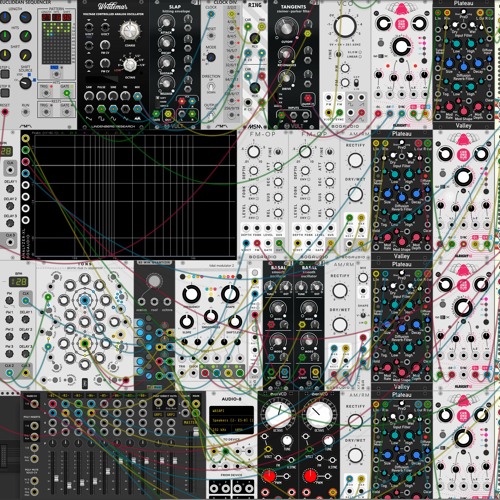Screen dimensions: 500x500
Task: Click the SHIFT SOURCE knob on Euclidean Sequencer
Action: tap(25, 83)
